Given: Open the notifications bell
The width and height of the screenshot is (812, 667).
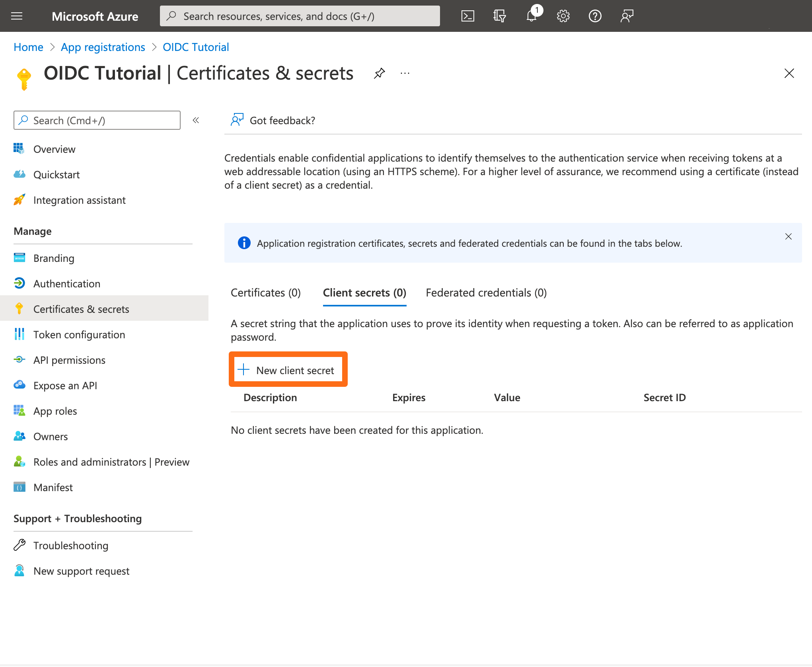Looking at the screenshot, I should [x=532, y=16].
